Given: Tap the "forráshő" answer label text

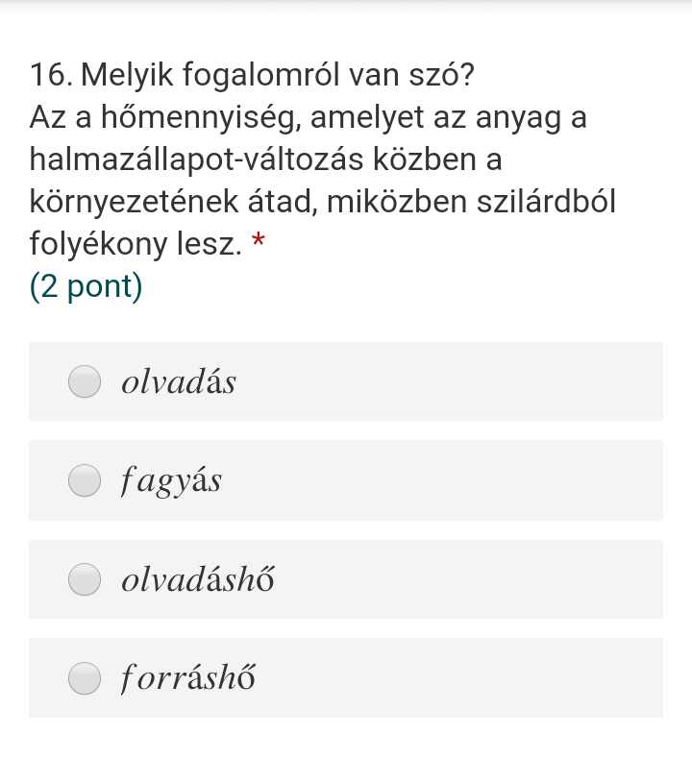Looking at the screenshot, I should [188, 679].
